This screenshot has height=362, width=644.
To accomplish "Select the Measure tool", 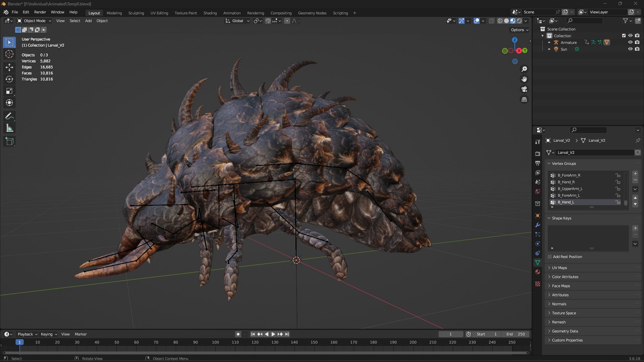I will coord(9,128).
